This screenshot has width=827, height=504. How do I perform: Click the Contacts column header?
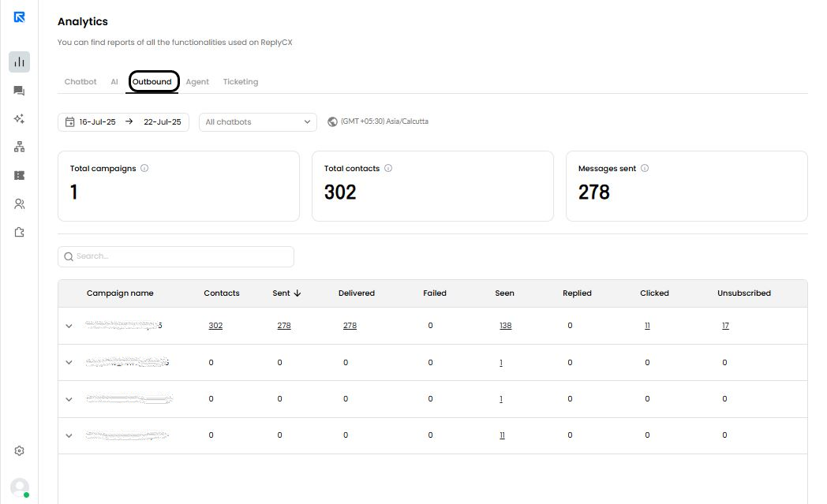point(222,293)
